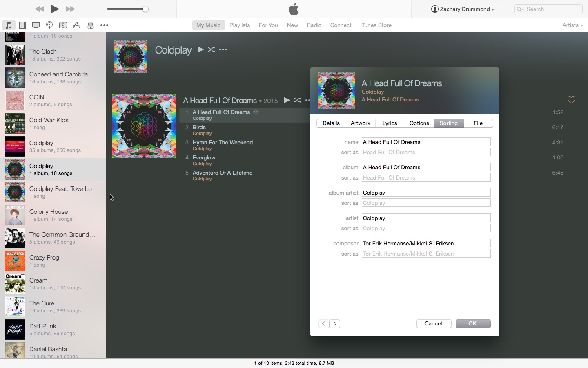Click the Search field

548,9
